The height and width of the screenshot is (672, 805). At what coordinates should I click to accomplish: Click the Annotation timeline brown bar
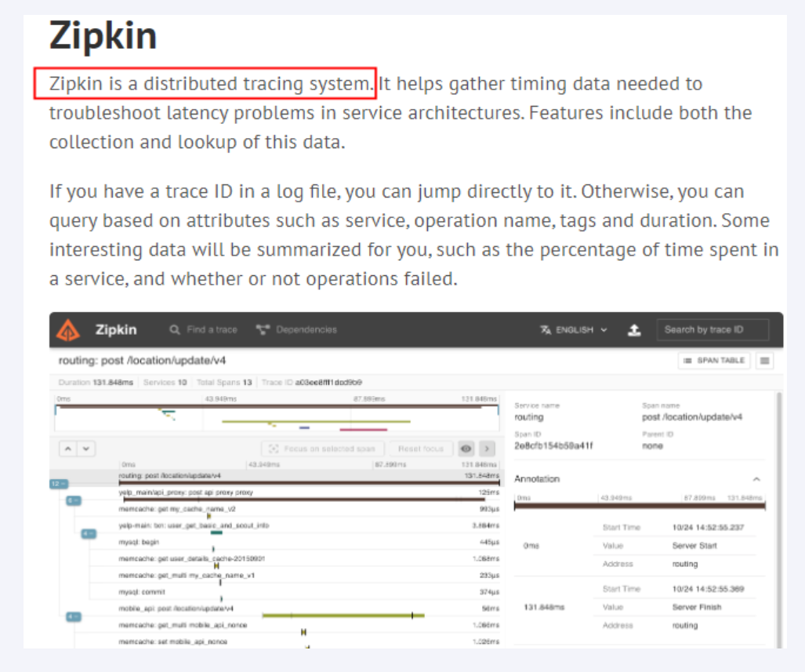(x=640, y=506)
